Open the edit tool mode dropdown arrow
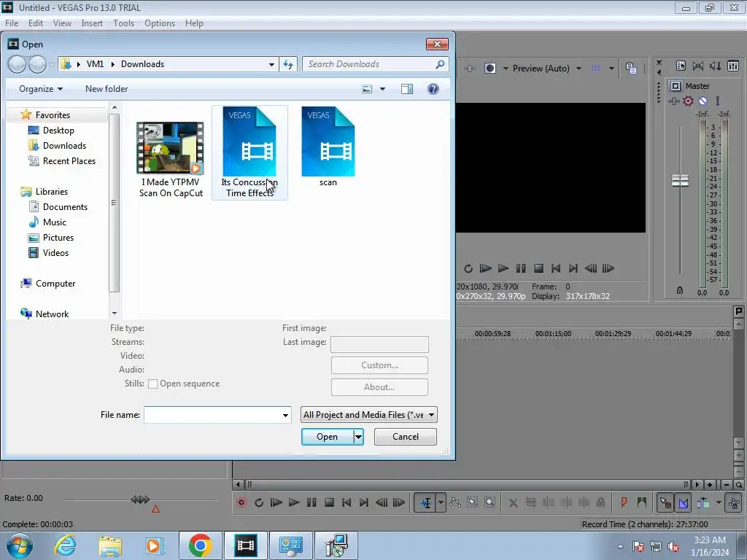 pos(441,502)
